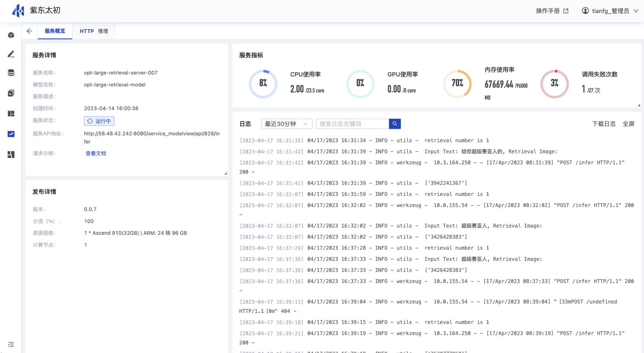This screenshot has height=353, width=644.
Task: Go back with the left arrow
Action: (29, 31)
